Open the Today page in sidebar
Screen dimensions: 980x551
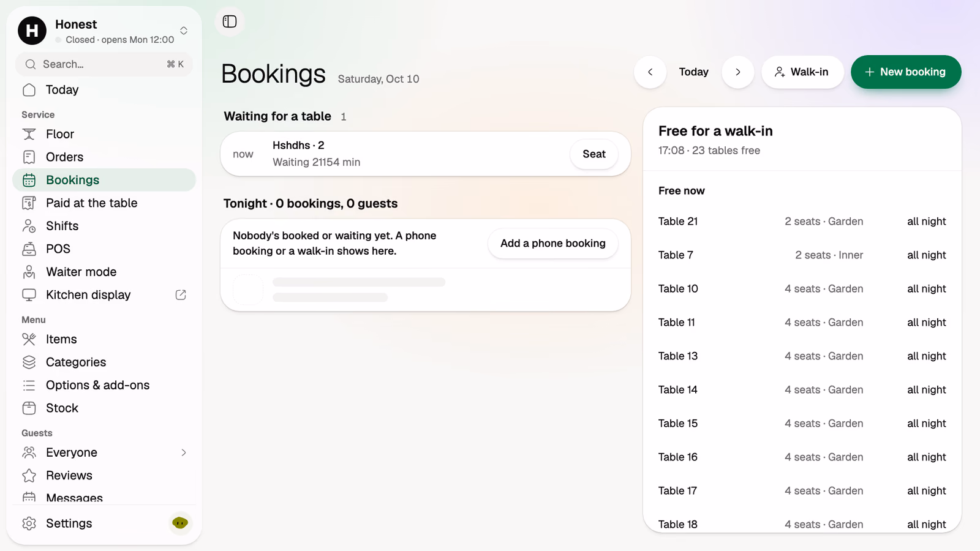click(x=104, y=90)
